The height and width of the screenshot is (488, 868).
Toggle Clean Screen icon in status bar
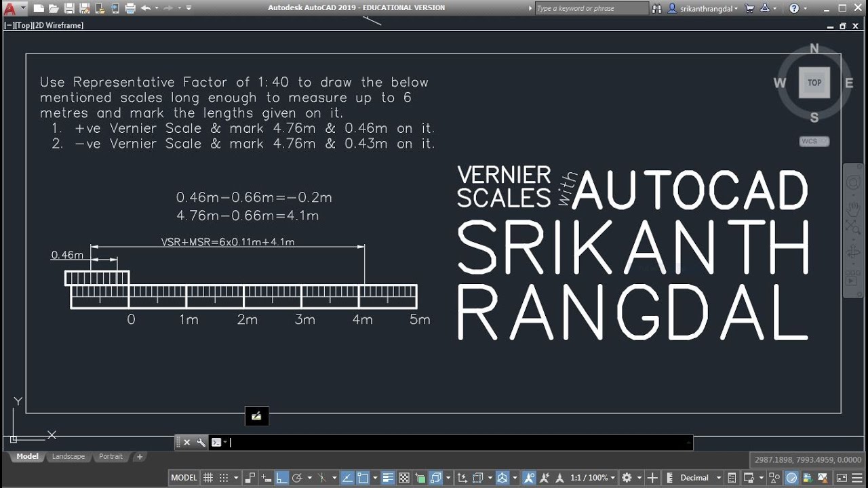click(842, 478)
